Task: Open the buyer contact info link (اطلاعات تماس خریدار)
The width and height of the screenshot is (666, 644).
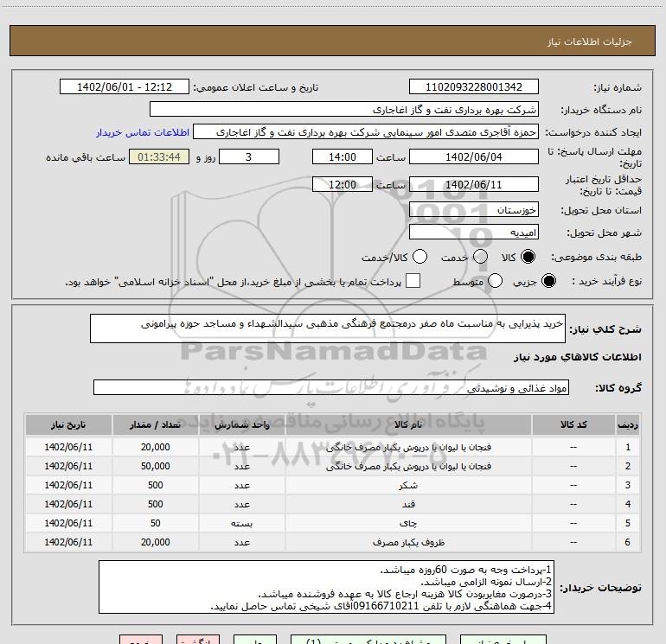Action: (143, 132)
